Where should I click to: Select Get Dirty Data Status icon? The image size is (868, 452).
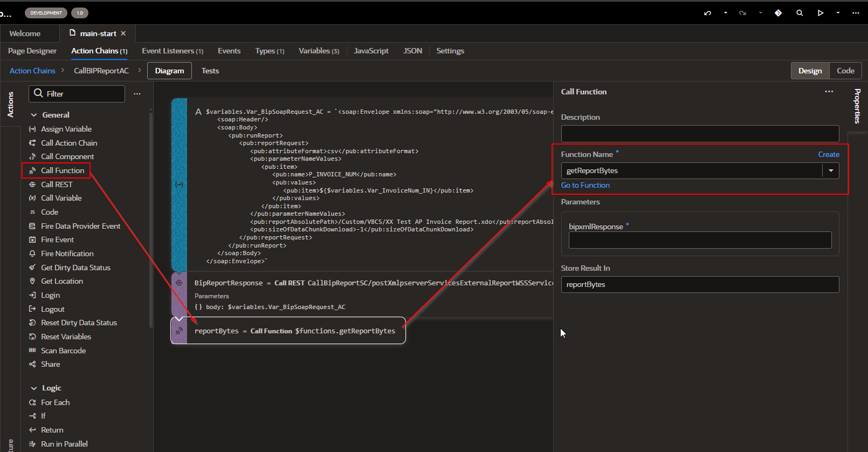pos(32,268)
